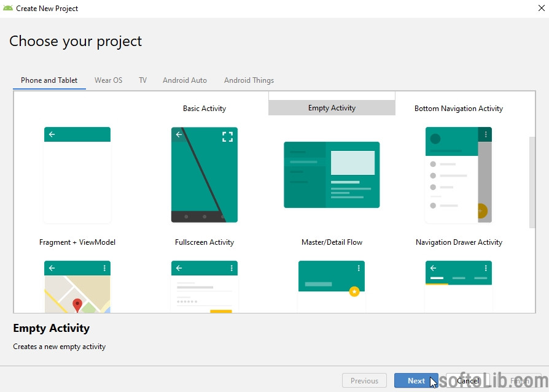Close the Create New Project dialog

click(x=541, y=8)
